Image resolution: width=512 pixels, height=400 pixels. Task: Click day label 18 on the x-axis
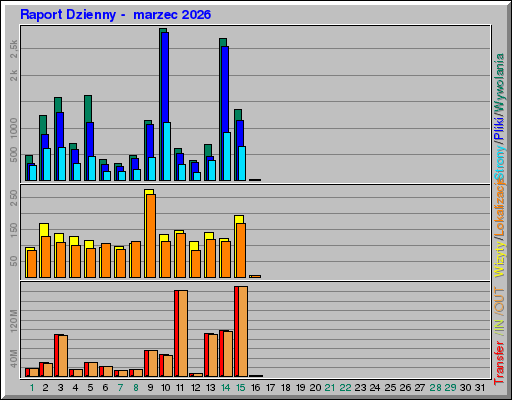coord(286,388)
